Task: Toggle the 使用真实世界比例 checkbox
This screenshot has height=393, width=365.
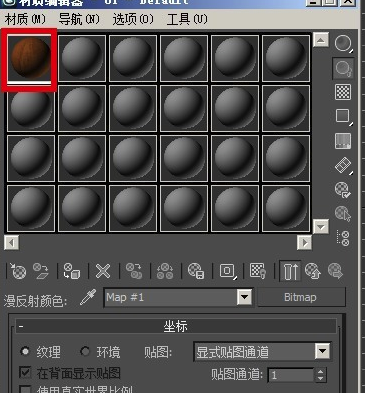Action: [25, 390]
